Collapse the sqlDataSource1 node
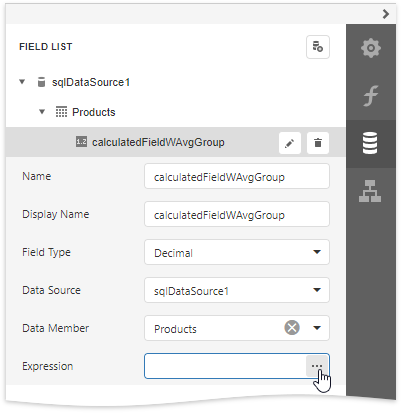The height and width of the screenshot is (413, 401). (x=22, y=82)
